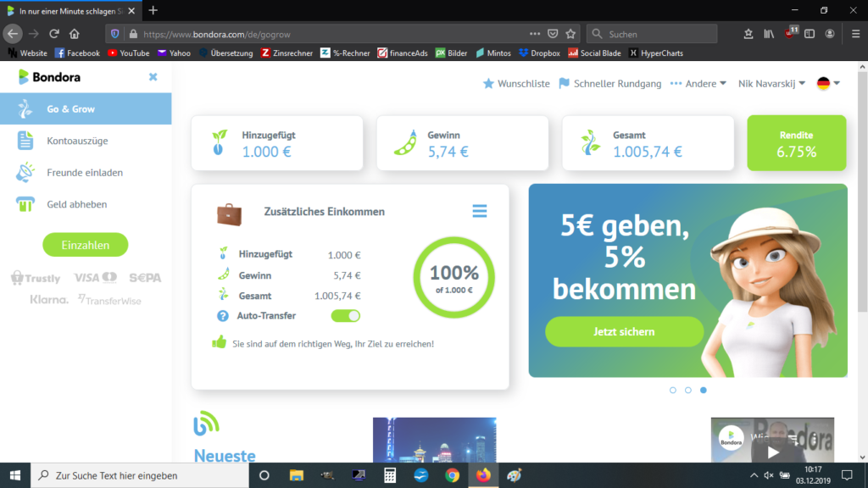Click the Windows taskbar search box

(140, 475)
